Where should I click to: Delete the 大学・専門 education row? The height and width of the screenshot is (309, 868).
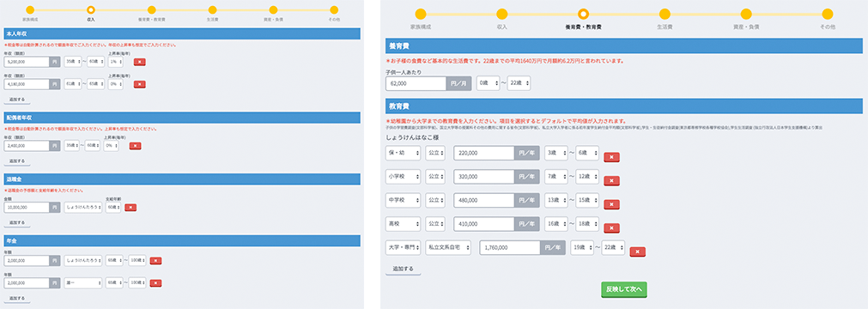[638, 252]
